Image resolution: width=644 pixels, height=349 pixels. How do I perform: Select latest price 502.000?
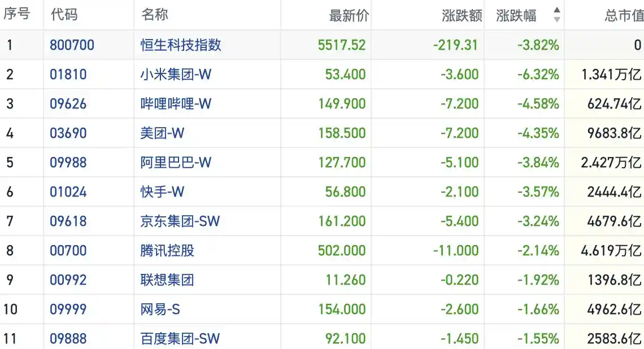pyautogui.click(x=342, y=251)
